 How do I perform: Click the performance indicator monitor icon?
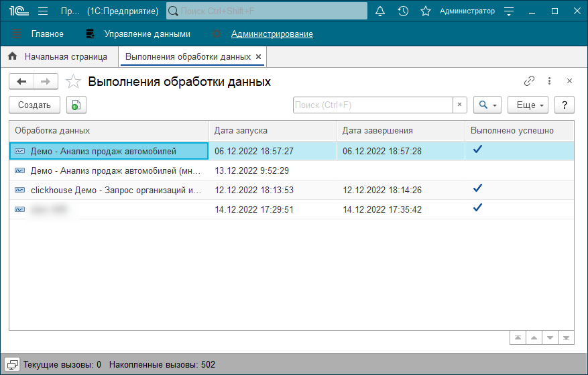(x=12, y=364)
